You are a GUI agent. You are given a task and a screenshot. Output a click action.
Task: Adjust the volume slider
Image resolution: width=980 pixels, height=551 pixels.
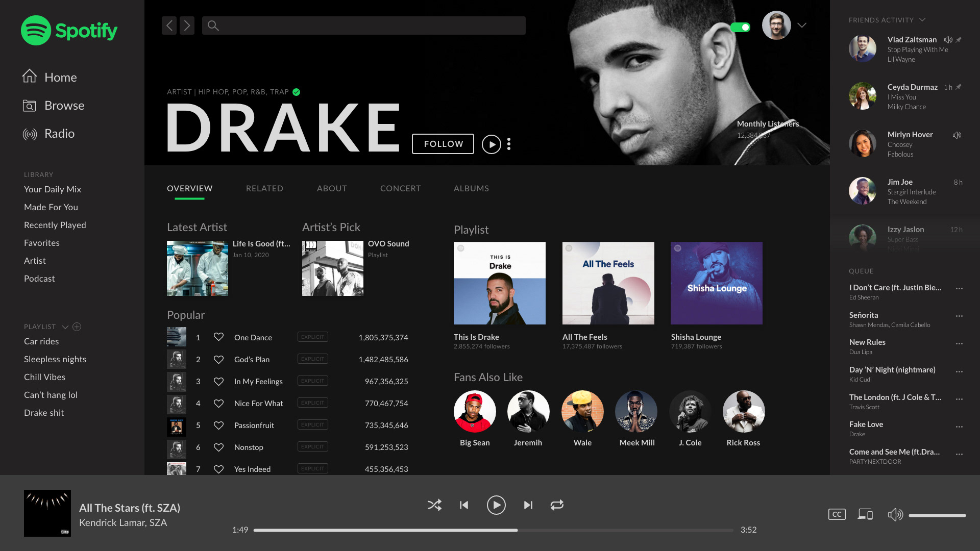pos(937,515)
